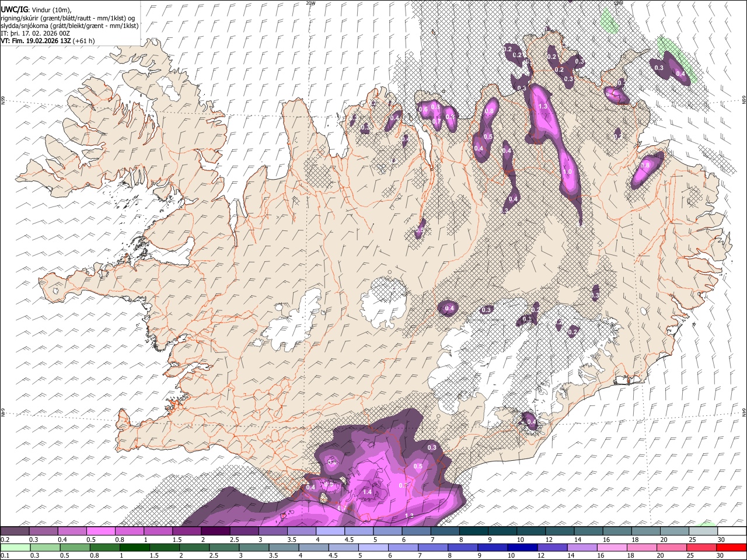Select snow legend swatch between 0.8 and 1

pos(130,531)
